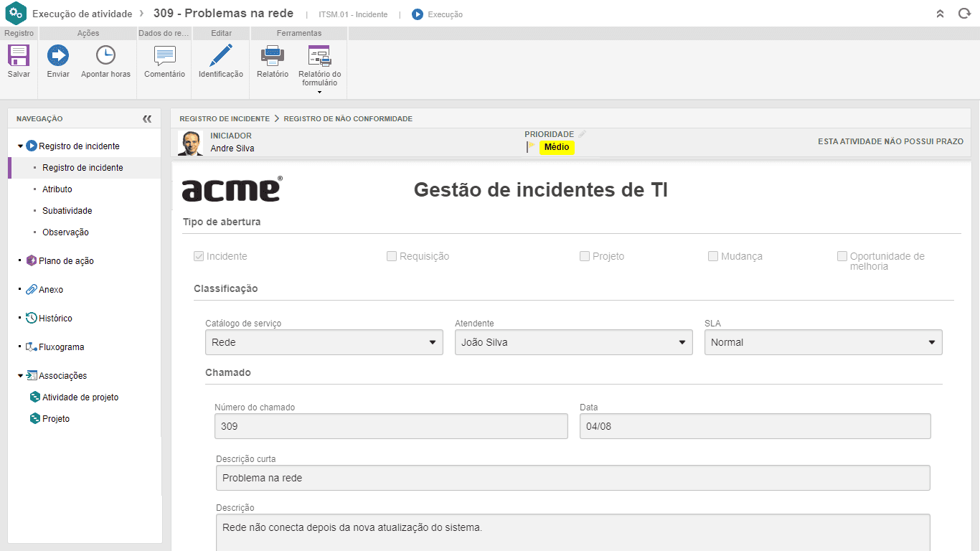Collapse the header with double chevron up
The image size is (980, 551).
pos(941,14)
